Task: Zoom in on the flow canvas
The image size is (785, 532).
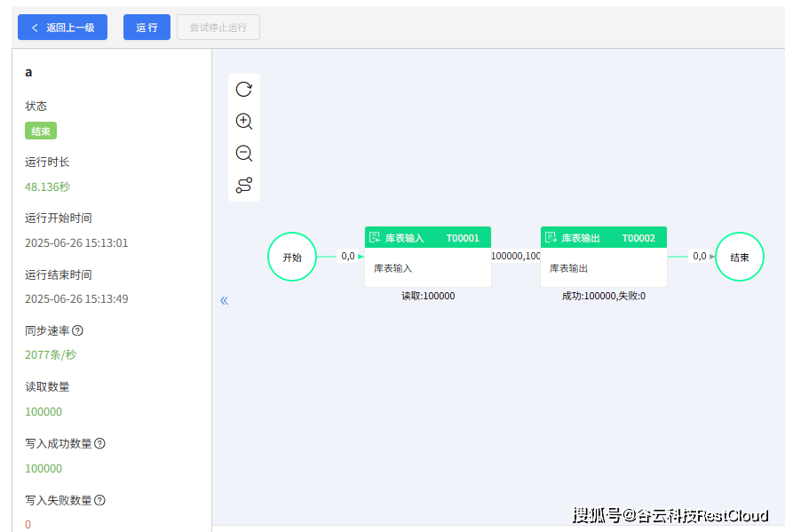Action: point(244,122)
